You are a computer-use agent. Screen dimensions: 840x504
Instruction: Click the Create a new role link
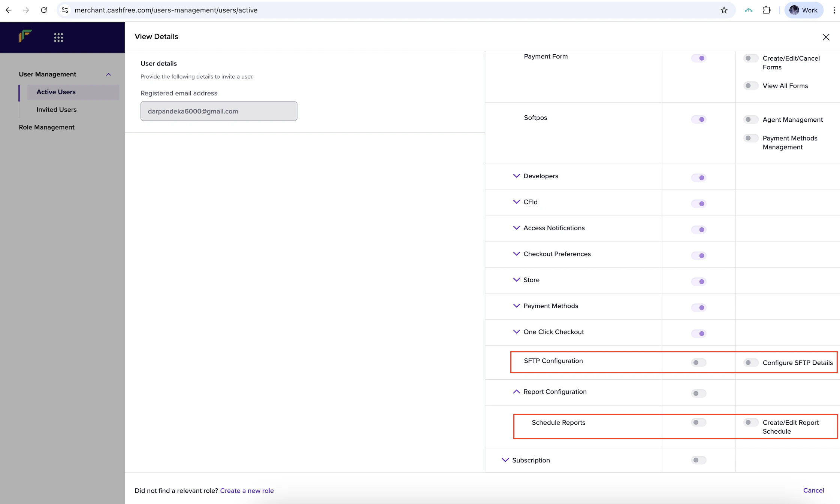pos(247,491)
